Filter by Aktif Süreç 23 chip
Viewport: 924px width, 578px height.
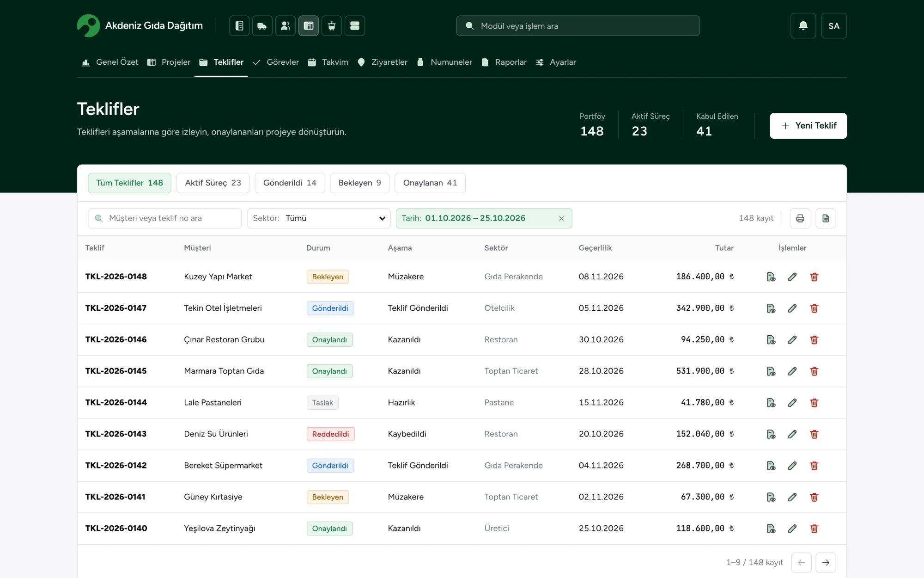(x=213, y=183)
